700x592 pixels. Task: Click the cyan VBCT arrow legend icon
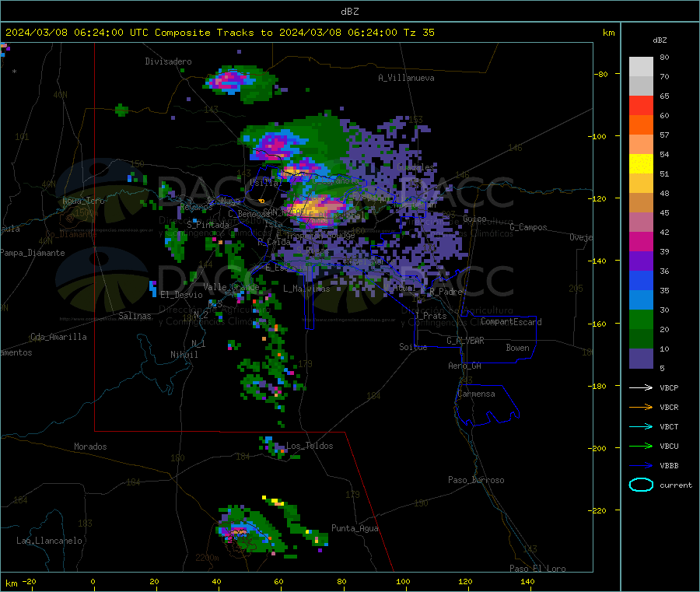(641, 427)
